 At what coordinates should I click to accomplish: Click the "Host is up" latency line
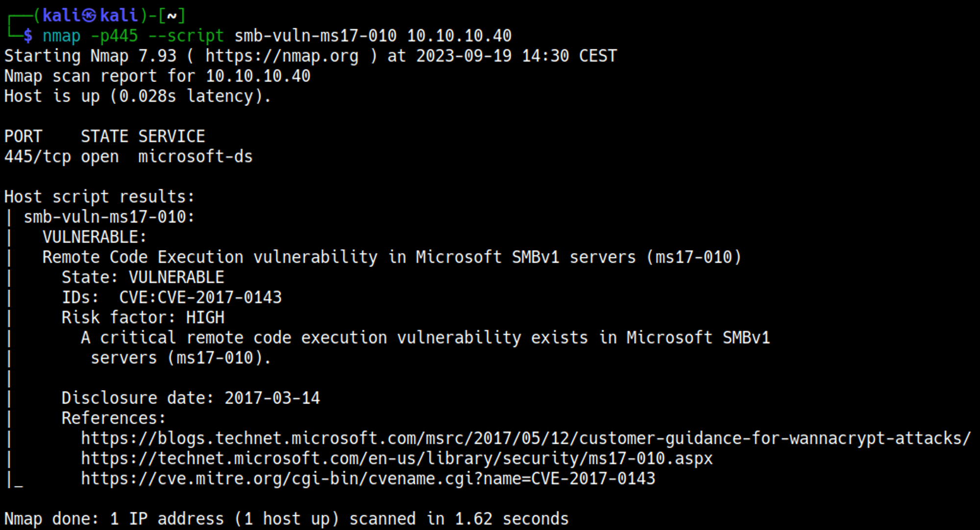coord(138,96)
